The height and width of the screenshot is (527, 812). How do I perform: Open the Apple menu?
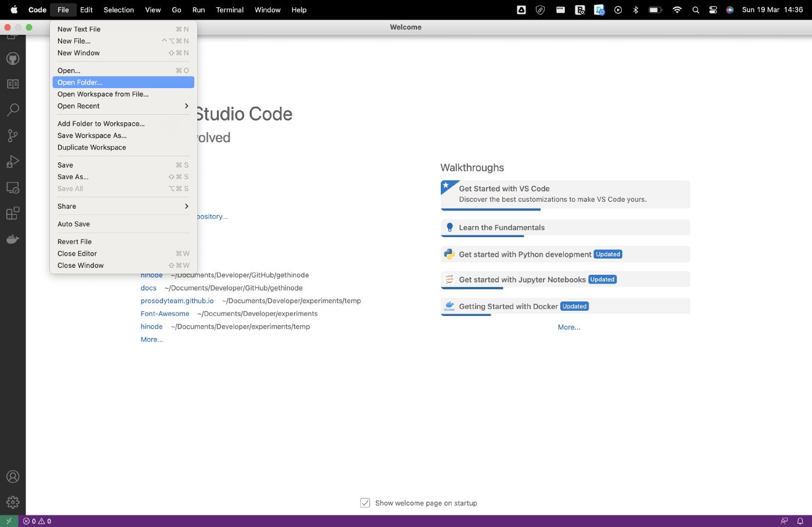tap(14, 10)
